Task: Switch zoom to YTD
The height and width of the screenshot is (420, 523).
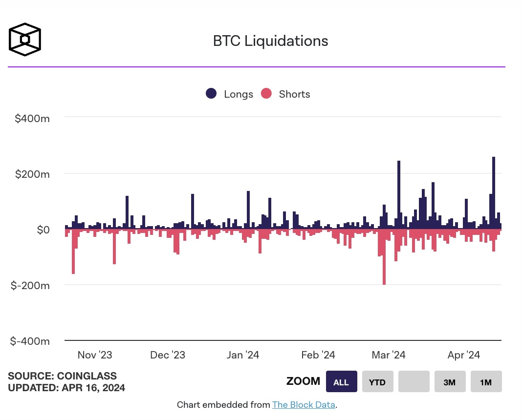Action: tap(377, 382)
